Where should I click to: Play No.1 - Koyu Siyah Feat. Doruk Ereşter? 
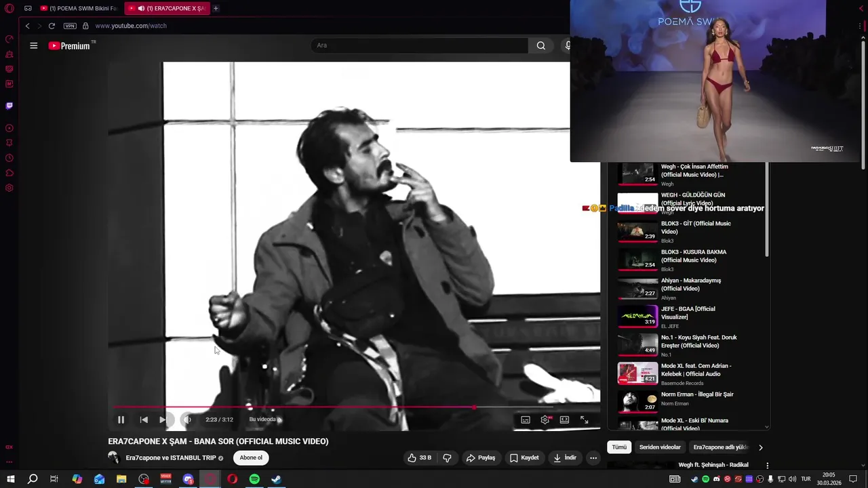click(x=699, y=342)
